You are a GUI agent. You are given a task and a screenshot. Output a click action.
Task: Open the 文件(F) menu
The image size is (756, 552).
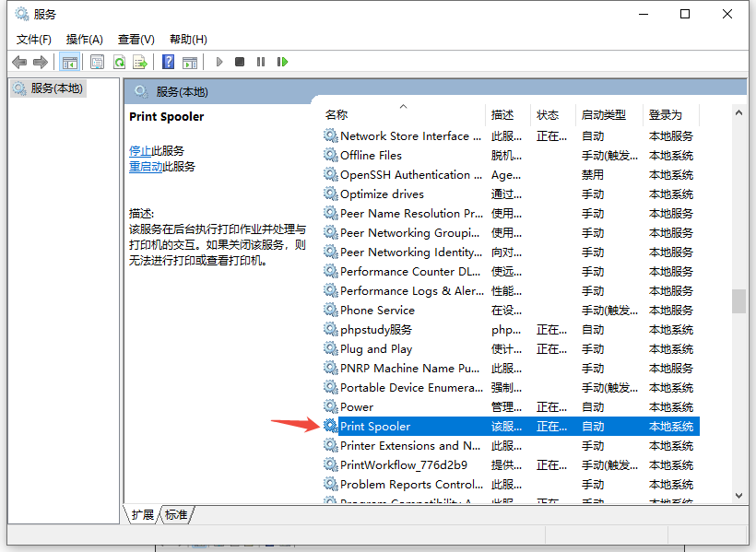[x=34, y=39]
